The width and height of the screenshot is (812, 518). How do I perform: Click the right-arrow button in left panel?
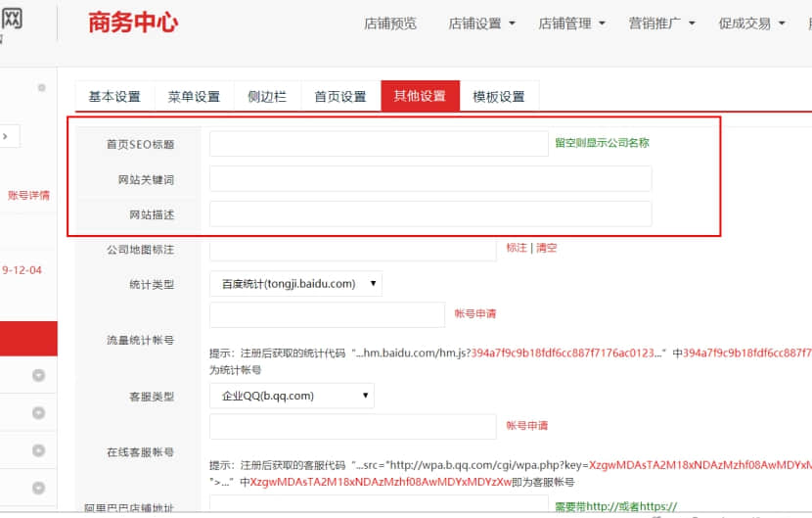pos(6,136)
